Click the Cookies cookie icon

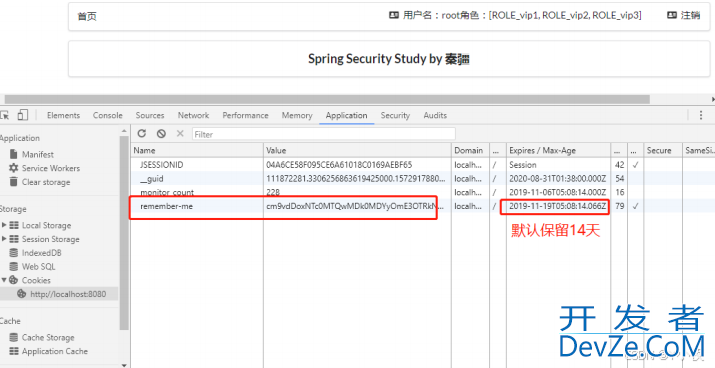pos(14,280)
